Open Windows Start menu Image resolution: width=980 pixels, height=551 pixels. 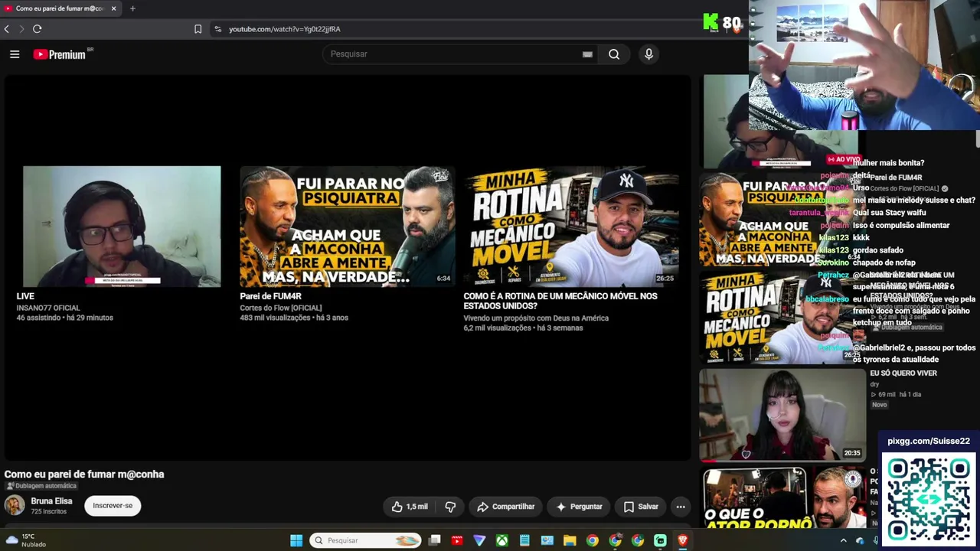point(296,540)
